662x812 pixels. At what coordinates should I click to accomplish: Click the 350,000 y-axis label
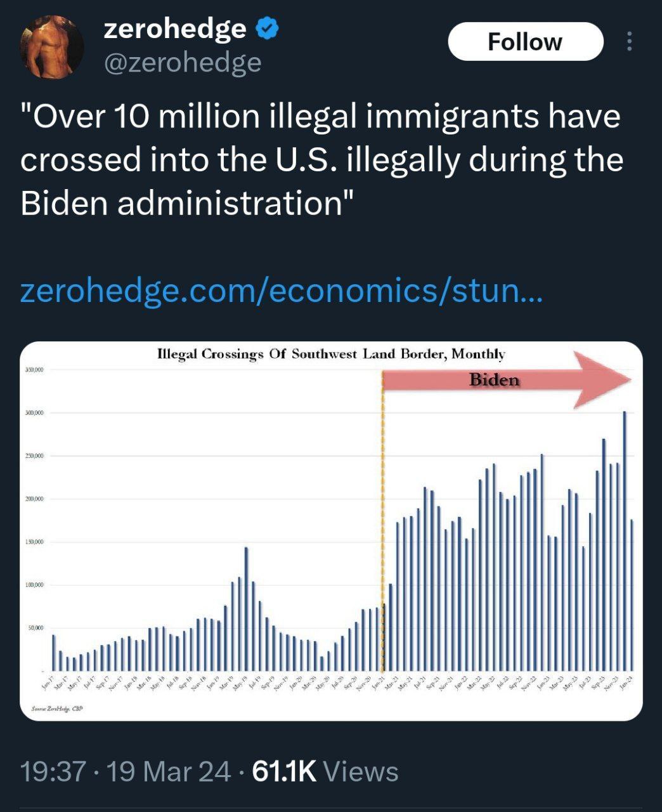click(34, 370)
